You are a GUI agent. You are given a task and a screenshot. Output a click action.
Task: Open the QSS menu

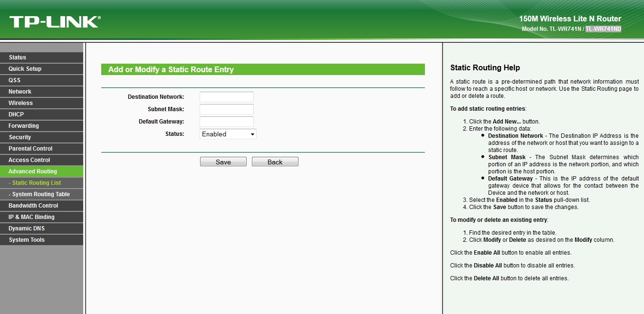pyautogui.click(x=15, y=80)
